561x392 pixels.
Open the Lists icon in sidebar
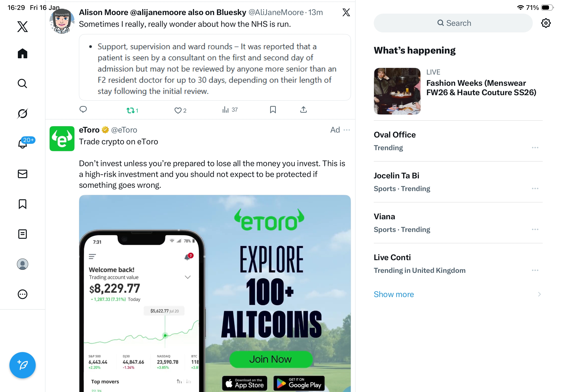[23, 234]
